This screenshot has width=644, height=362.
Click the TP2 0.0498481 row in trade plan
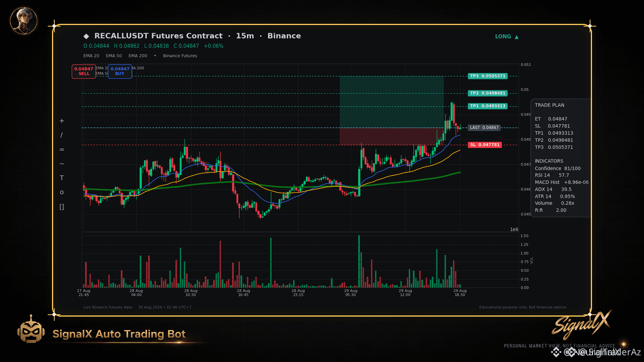pos(554,140)
